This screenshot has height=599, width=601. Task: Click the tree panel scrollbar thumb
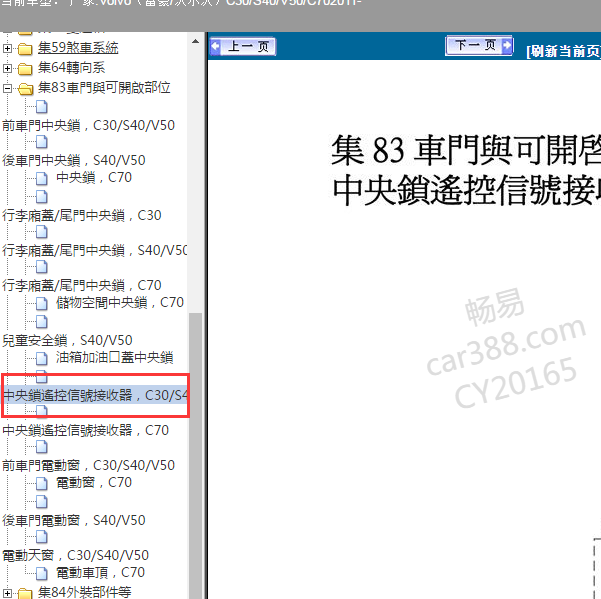196,455
